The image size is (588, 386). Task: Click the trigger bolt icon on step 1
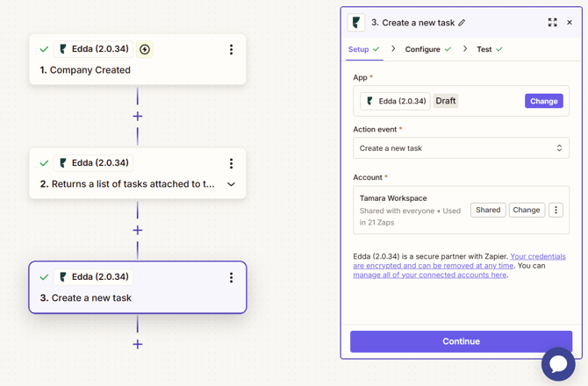click(145, 50)
